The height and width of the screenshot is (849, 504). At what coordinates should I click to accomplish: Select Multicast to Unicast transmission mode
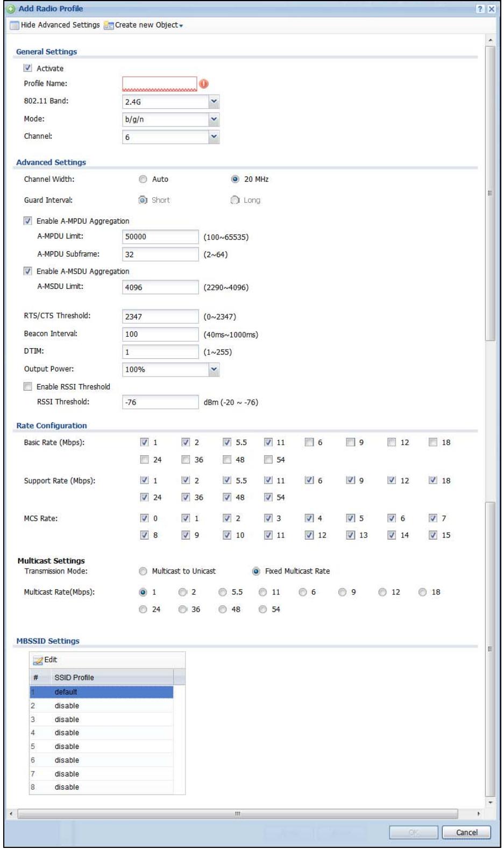tap(143, 571)
